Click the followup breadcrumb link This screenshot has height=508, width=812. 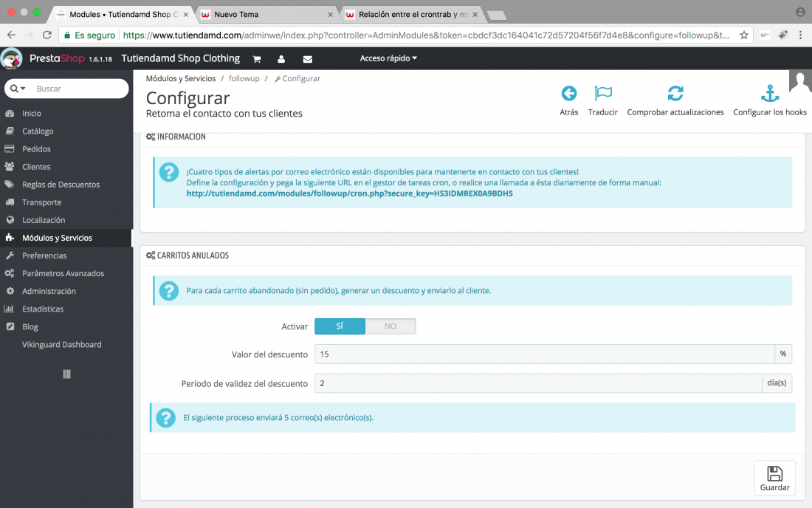click(244, 79)
